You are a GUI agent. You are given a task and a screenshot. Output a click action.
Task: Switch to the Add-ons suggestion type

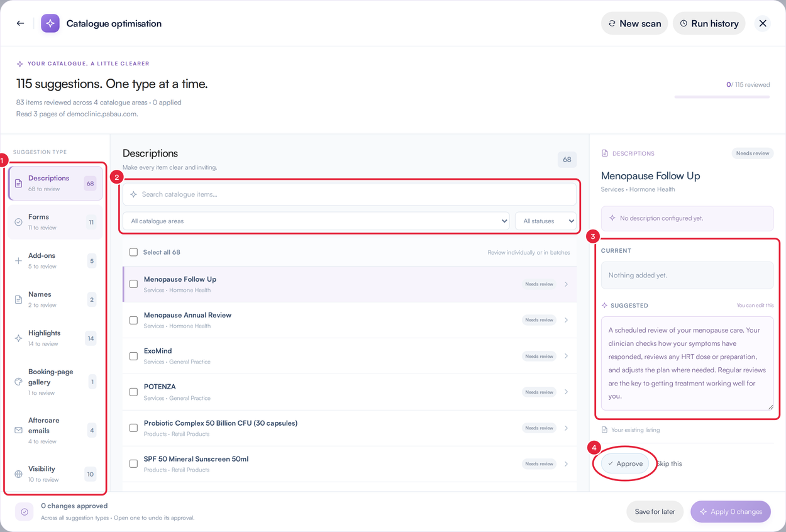pyautogui.click(x=55, y=261)
